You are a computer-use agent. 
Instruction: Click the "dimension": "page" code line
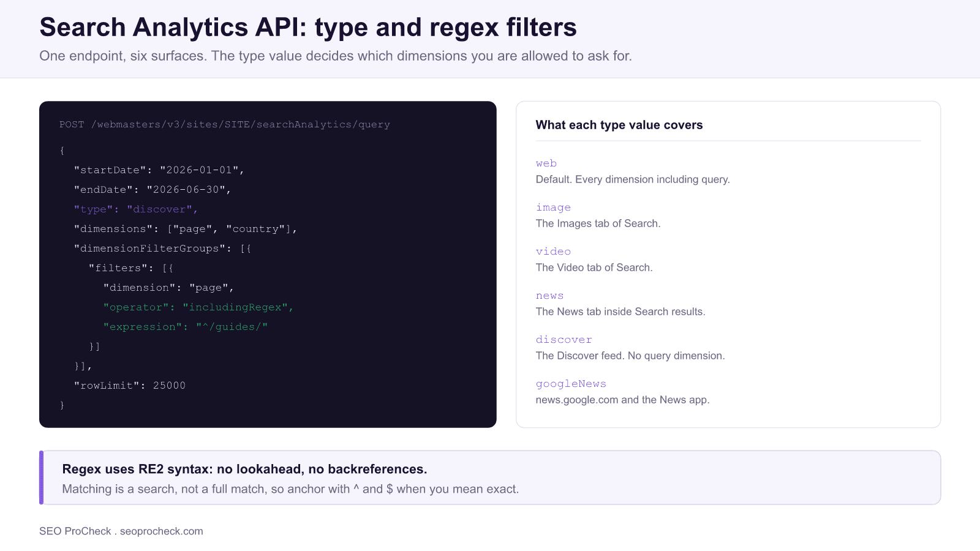click(x=168, y=288)
